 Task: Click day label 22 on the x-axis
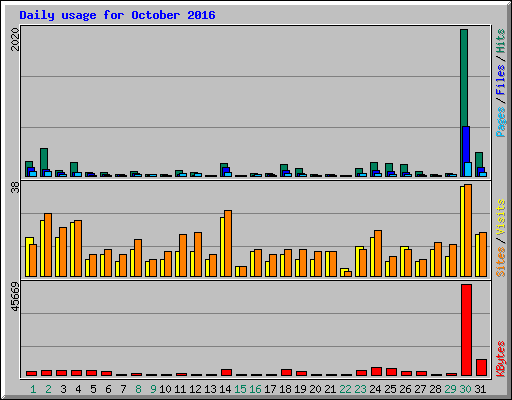(345, 389)
